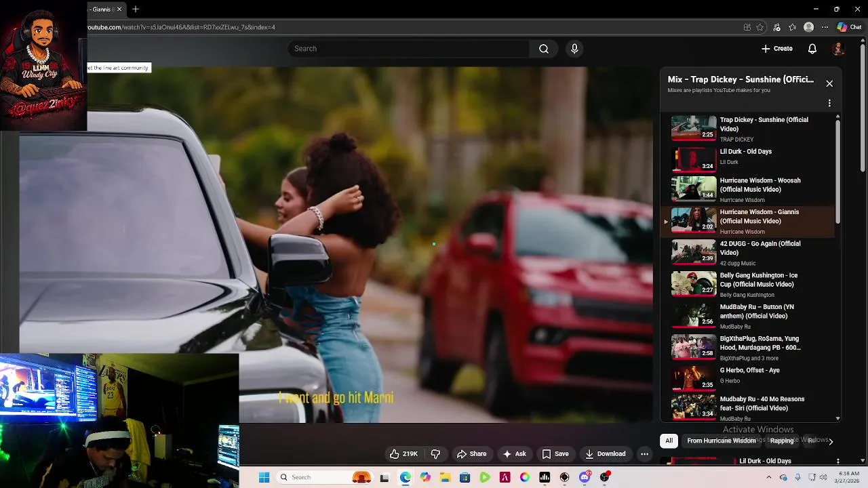
Task: Play MudBaby Ru – Button (YN anthem)
Action: (x=749, y=316)
